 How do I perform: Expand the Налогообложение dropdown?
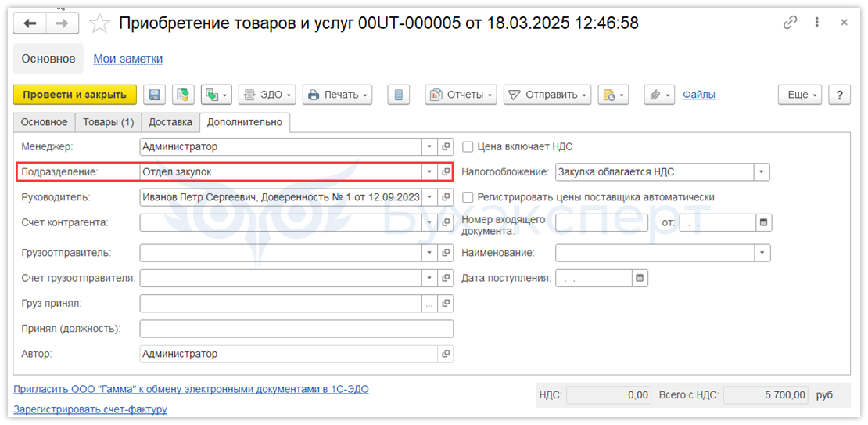point(762,172)
